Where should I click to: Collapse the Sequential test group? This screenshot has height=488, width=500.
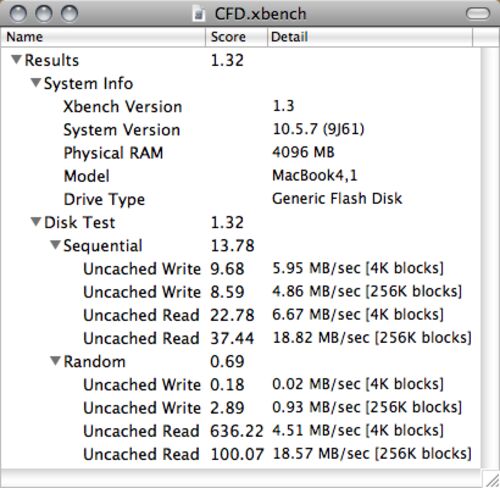pos(55,245)
